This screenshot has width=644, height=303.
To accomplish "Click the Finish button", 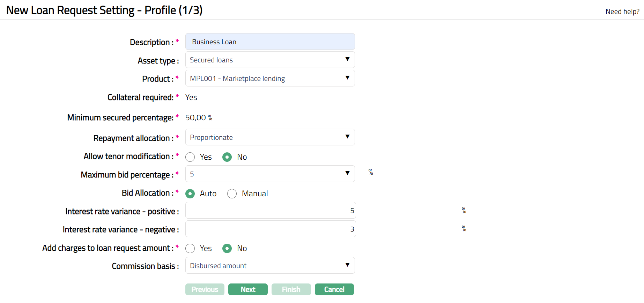I will [x=291, y=289].
